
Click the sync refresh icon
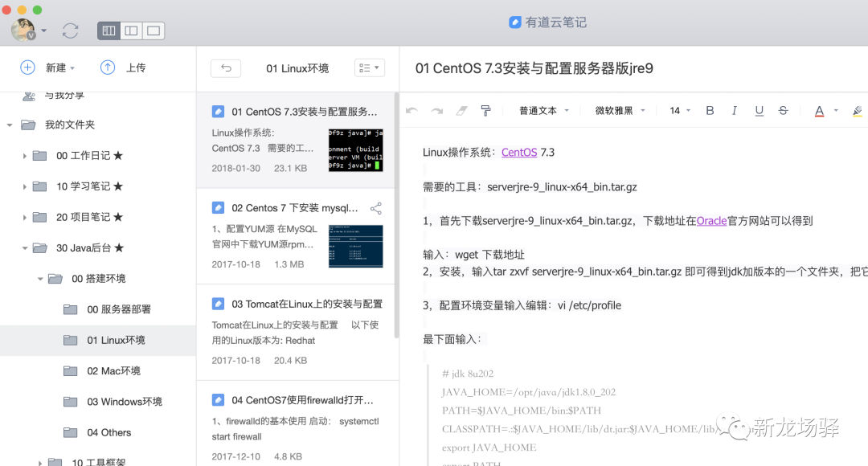[70, 31]
